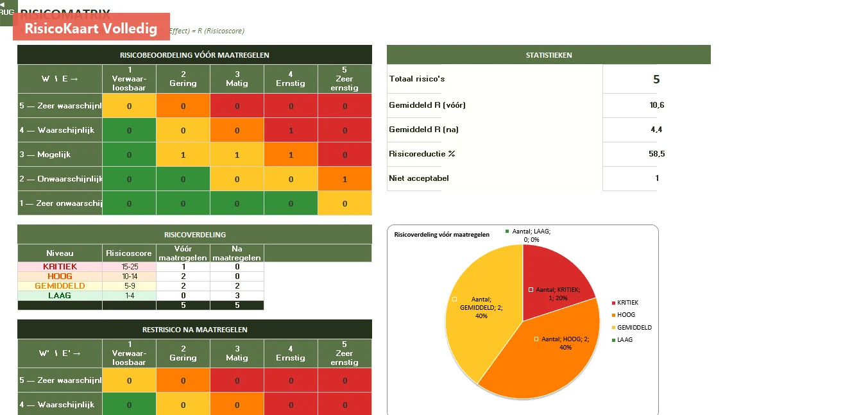Screen dimensions: 868x415
Task: Select Onwaarschijnlijk × Zeer ernstig cell in vóór matrix
Action: tap(345, 179)
